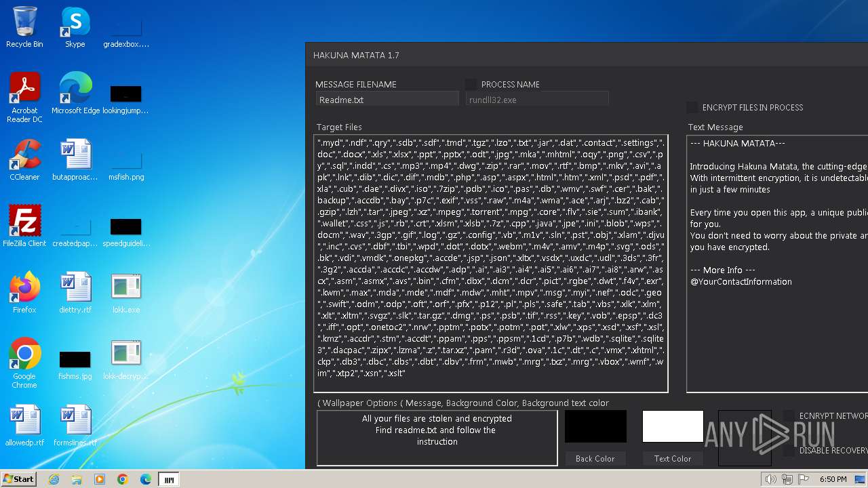This screenshot has width=868, height=488.
Task: Click the network tray icon
Action: click(x=787, y=479)
